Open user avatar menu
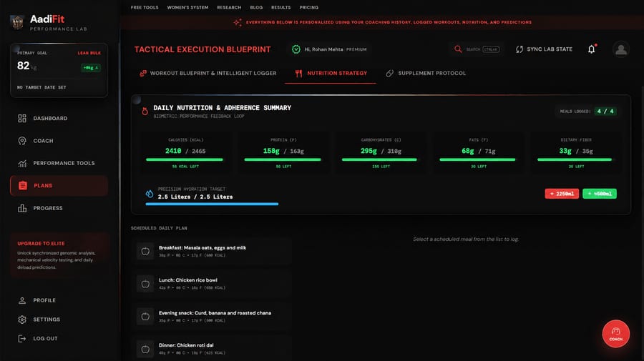644x361 pixels. tap(621, 49)
